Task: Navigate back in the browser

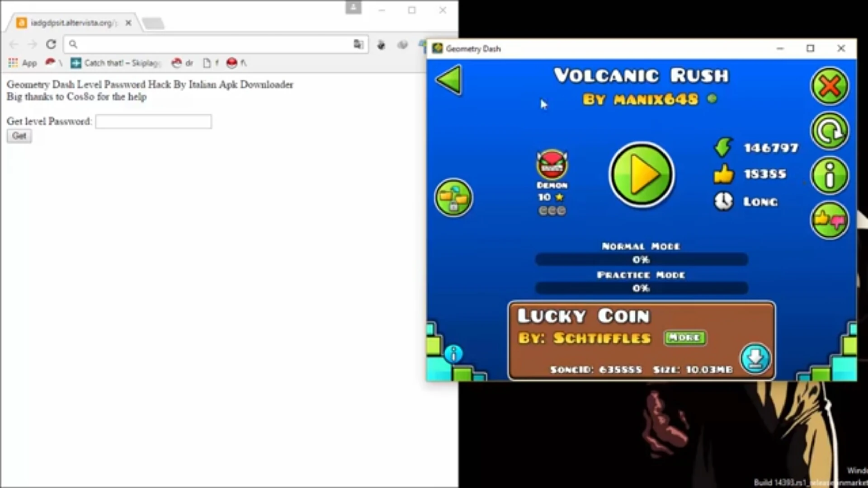Action: coord(14,44)
